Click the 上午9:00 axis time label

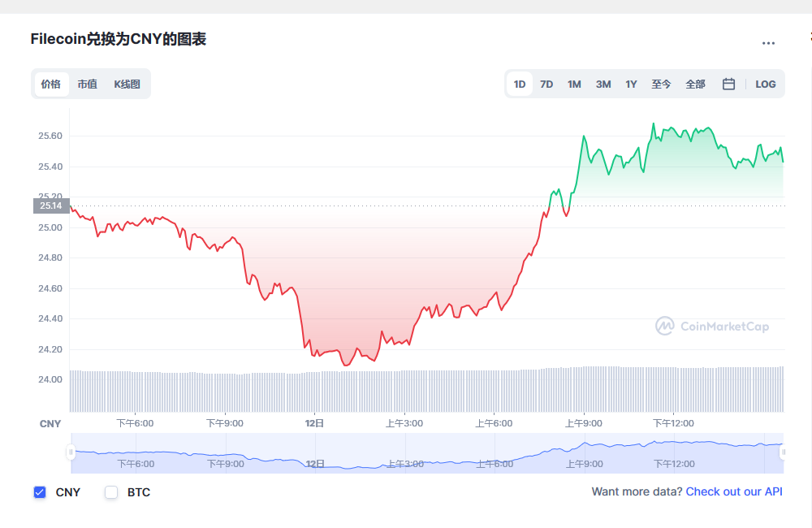(584, 423)
